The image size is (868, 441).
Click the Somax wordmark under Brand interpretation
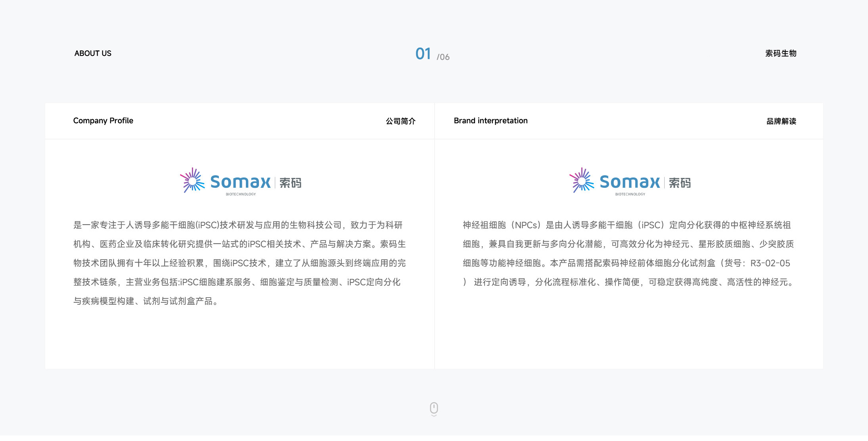[x=630, y=182]
